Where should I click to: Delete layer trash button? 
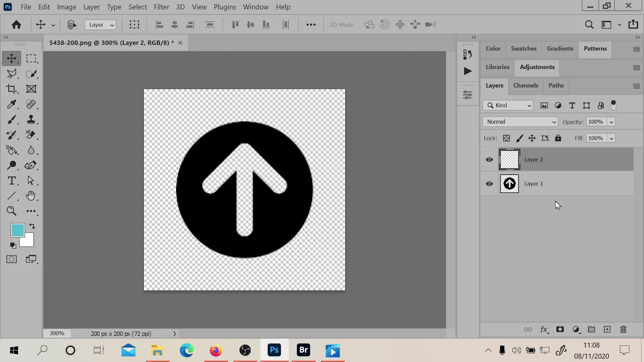(x=623, y=330)
